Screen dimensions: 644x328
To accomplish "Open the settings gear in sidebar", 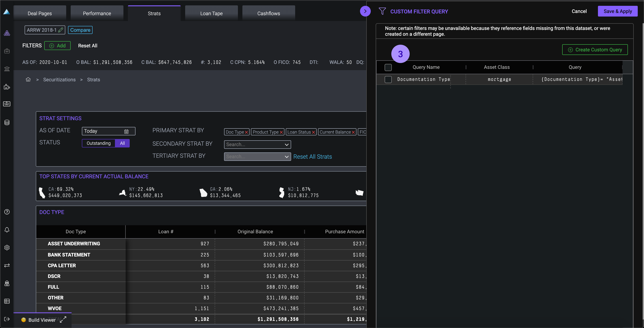I will (x=7, y=248).
